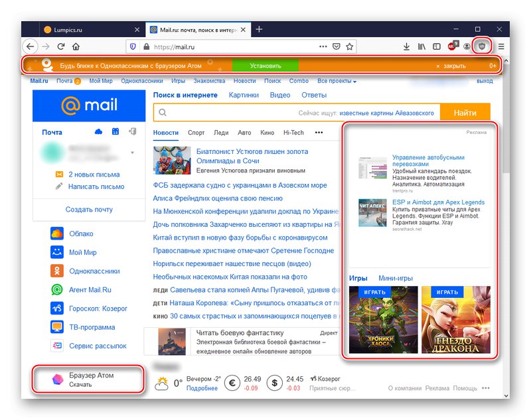Viewport: 531px width, 420px height.
Task: Focus the internet search input field
Action: tap(296, 113)
